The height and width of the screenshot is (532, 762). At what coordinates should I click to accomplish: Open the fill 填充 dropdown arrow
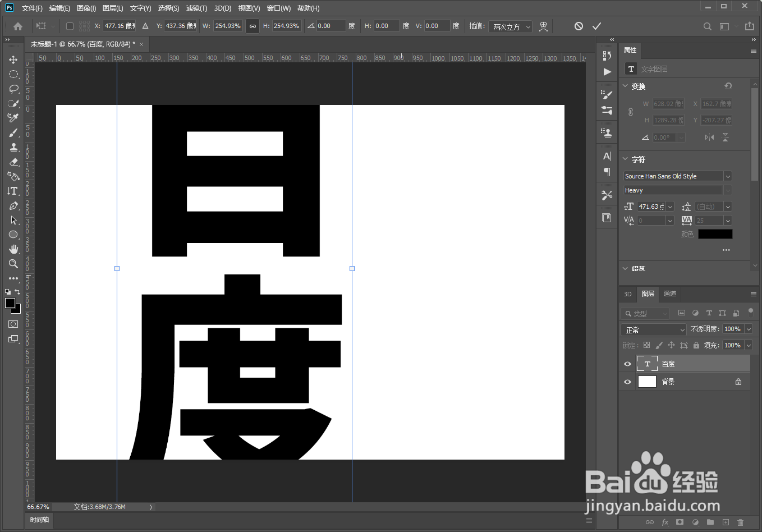[x=749, y=345]
